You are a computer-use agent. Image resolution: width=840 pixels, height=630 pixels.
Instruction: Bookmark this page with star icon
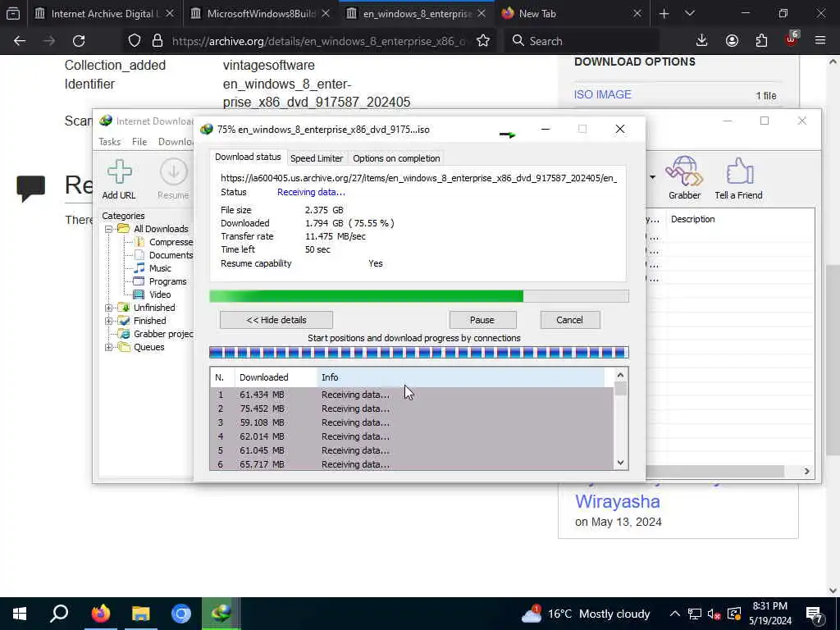[482, 41]
